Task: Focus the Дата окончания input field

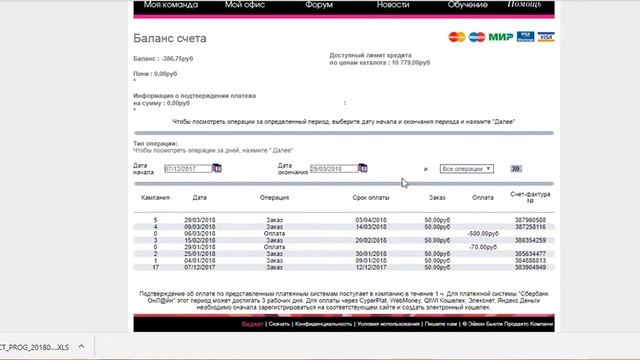Action: point(333,169)
